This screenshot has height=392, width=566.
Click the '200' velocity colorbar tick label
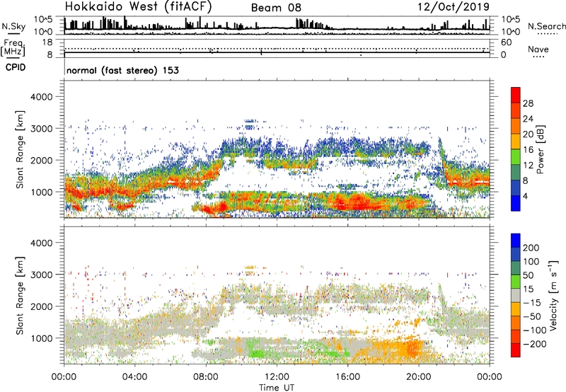tap(531, 248)
